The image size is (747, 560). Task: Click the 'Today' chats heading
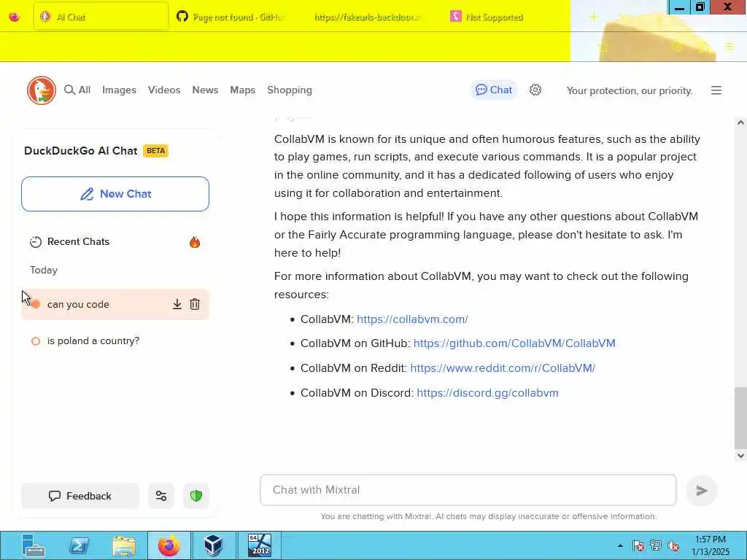[44, 270]
